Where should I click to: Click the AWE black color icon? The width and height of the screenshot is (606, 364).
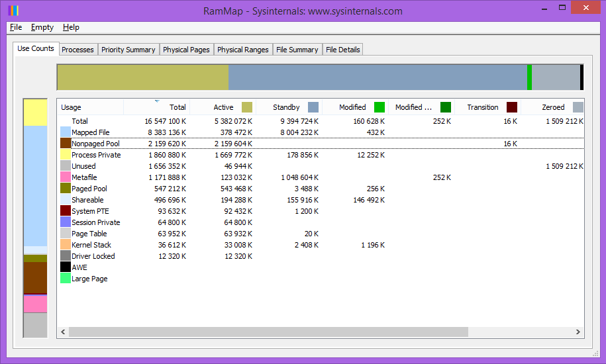point(66,267)
